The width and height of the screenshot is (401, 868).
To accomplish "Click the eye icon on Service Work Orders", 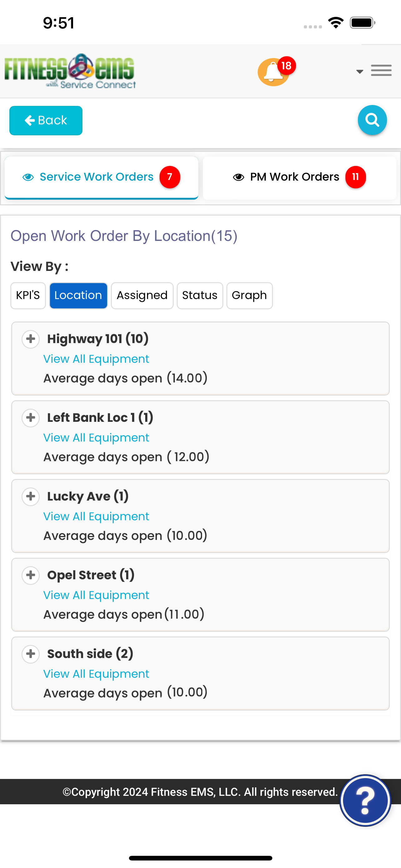I will click(28, 177).
